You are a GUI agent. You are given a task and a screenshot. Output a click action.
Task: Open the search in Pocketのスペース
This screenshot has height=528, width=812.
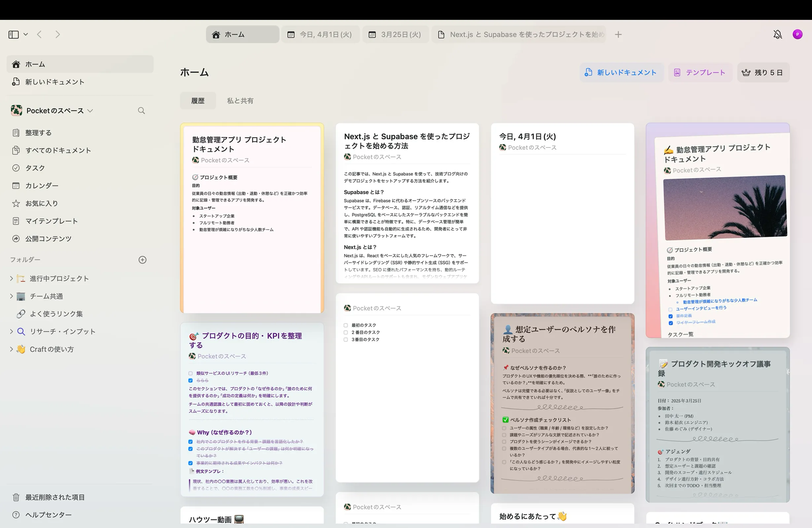click(141, 111)
